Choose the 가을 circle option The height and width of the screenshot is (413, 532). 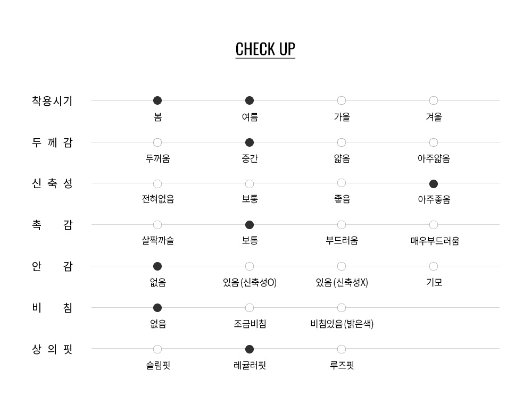(342, 100)
